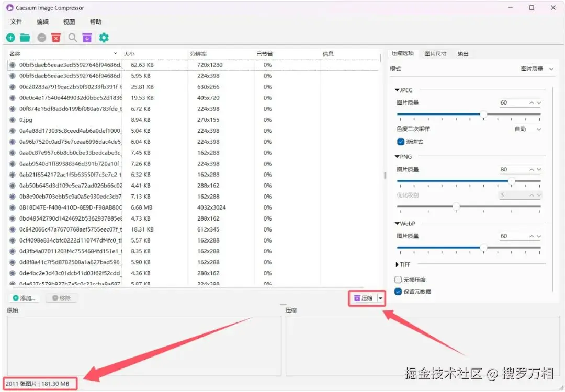Toggle the 无损压缩 checkbox
Screen dimensions: 565x392
pos(398,280)
